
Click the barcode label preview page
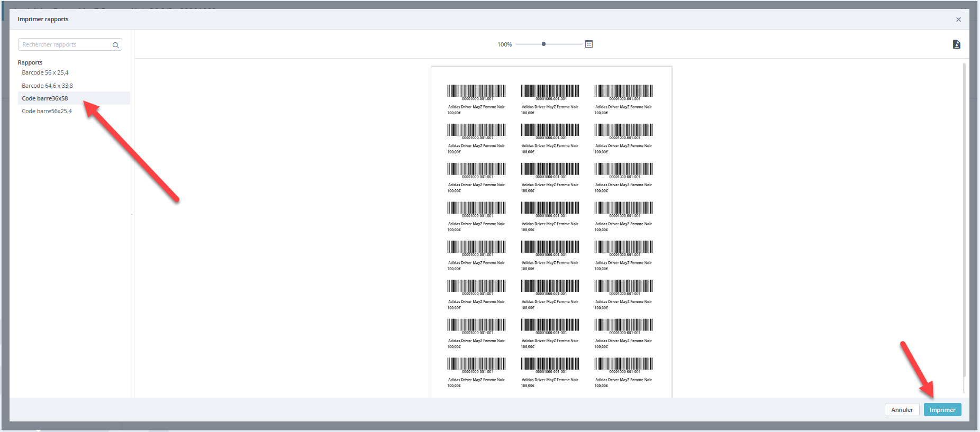[x=551, y=232]
